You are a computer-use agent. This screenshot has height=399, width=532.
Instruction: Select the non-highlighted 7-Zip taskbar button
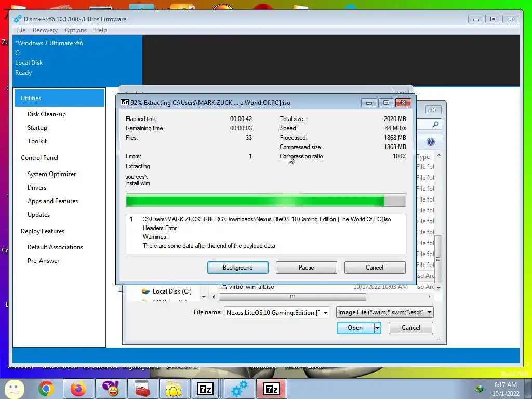tap(205, 389)
